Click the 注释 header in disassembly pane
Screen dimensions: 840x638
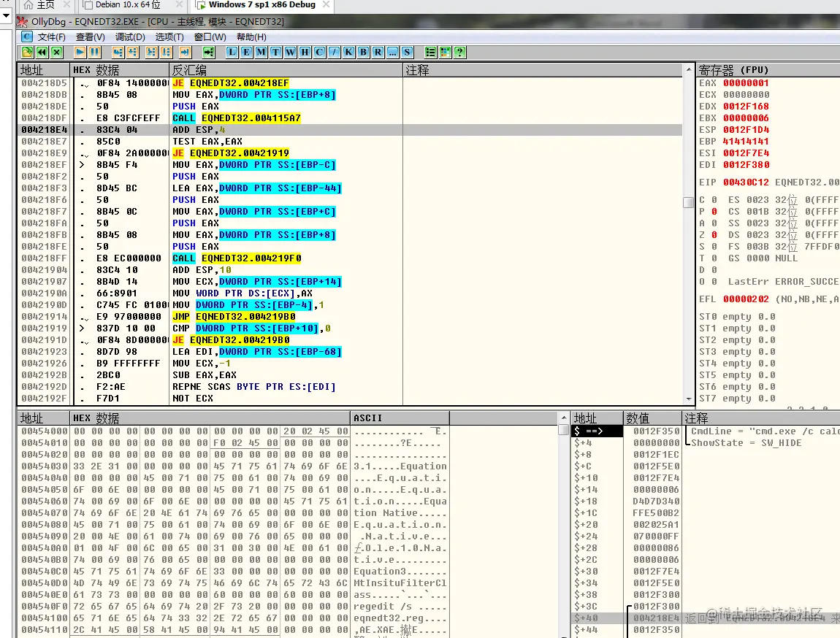click(542, 70)
